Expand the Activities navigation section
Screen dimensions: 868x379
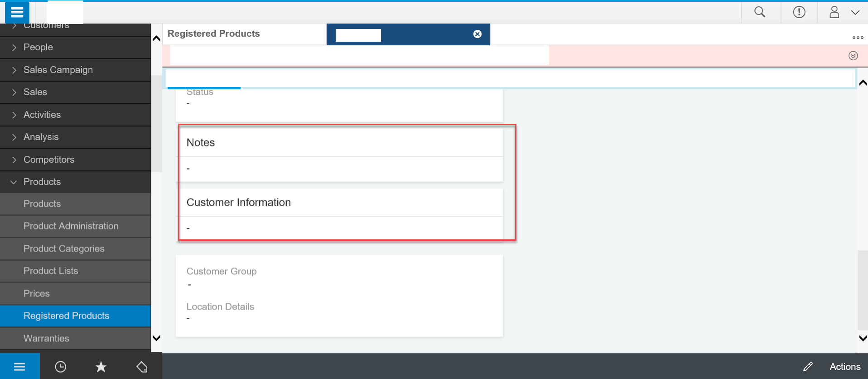[75, 115]
